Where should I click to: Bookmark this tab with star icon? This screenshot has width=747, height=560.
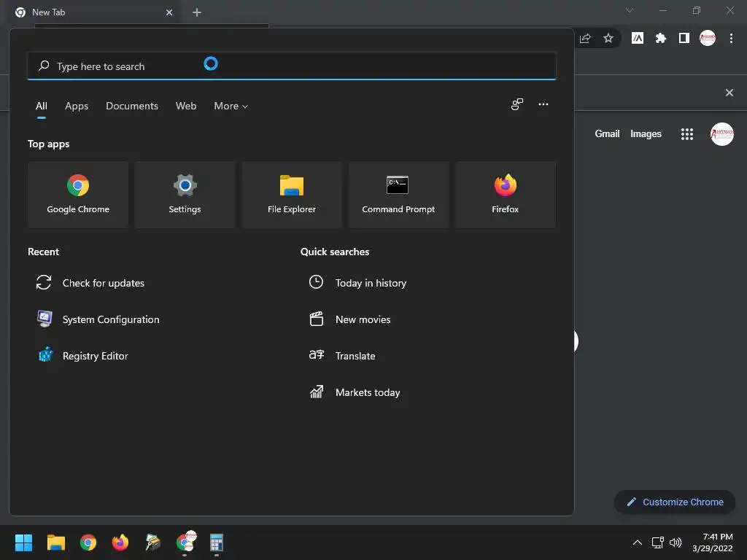[608, 38]
